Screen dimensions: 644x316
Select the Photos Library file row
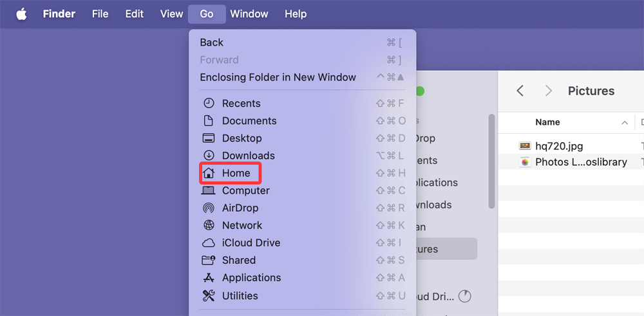click(x=571, y=162)
